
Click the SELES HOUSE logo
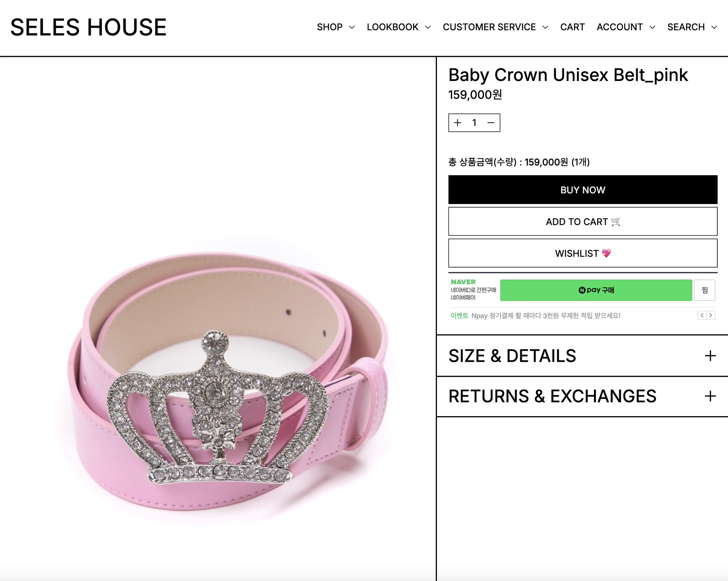(x=89, y=27)
